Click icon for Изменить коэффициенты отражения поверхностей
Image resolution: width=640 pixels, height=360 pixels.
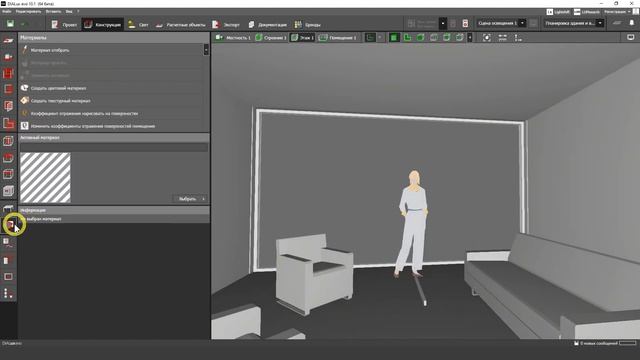[x=24, y=126]
